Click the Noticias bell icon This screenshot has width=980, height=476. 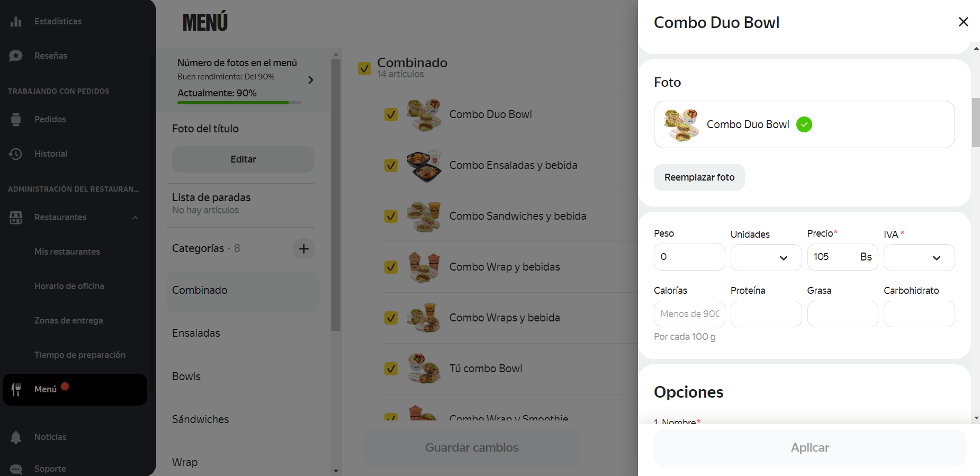coord(16,437)
